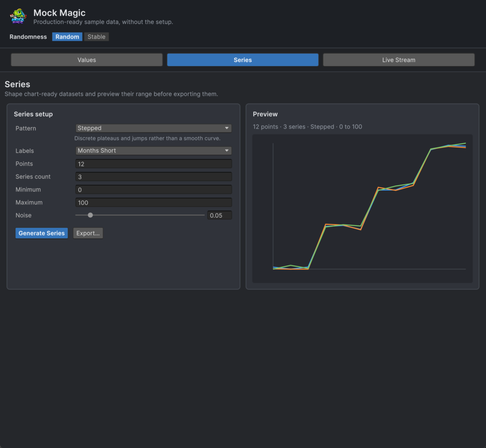Click the 'Preview' heading

click(x=265, y=114)
